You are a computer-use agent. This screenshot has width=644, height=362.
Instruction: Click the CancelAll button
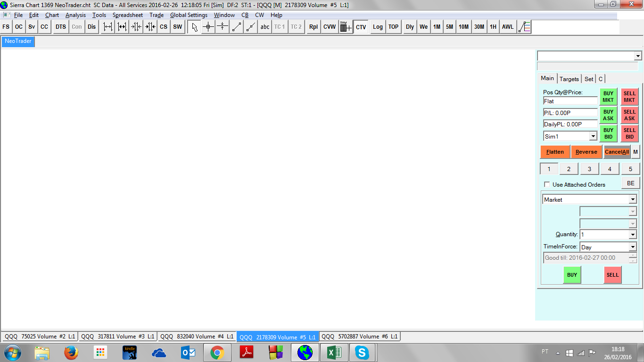pyautogui.click(x=617, y=152)
